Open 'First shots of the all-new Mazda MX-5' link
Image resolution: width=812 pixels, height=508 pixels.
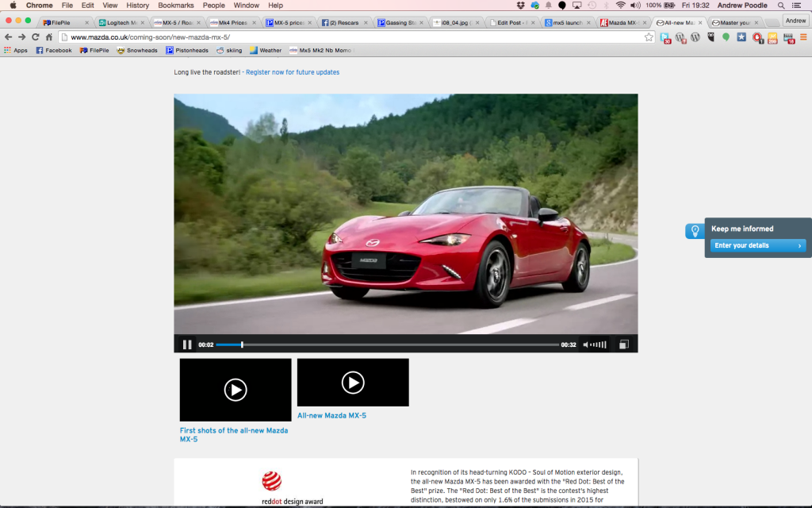click(x=234, y=434)
